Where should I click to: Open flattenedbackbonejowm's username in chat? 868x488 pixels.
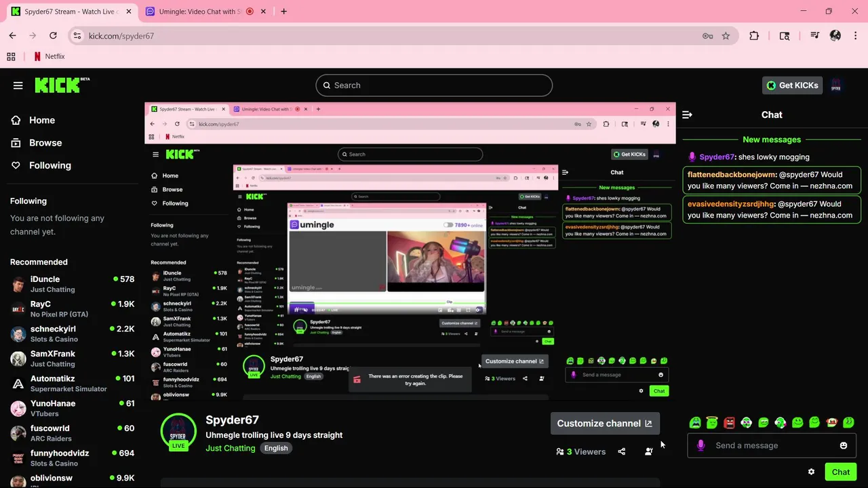732,174
